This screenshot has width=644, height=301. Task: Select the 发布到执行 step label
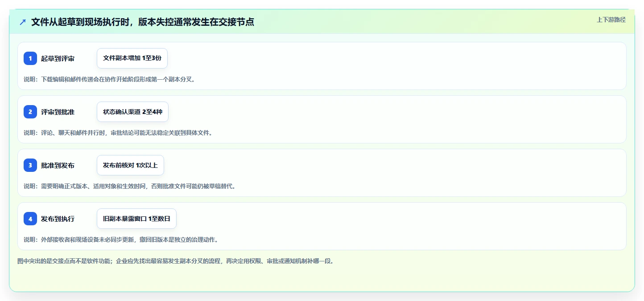pyautogui.click(x=58, y=219)
